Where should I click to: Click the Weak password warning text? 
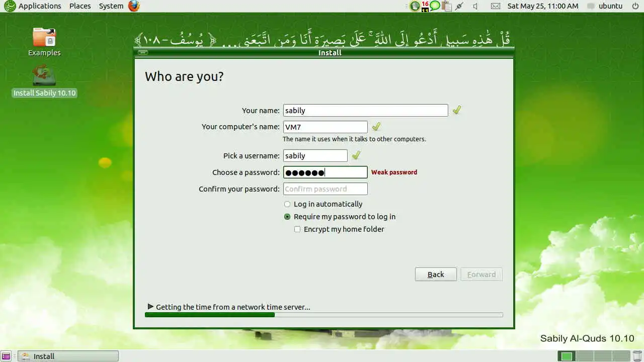tap(394, 172)
